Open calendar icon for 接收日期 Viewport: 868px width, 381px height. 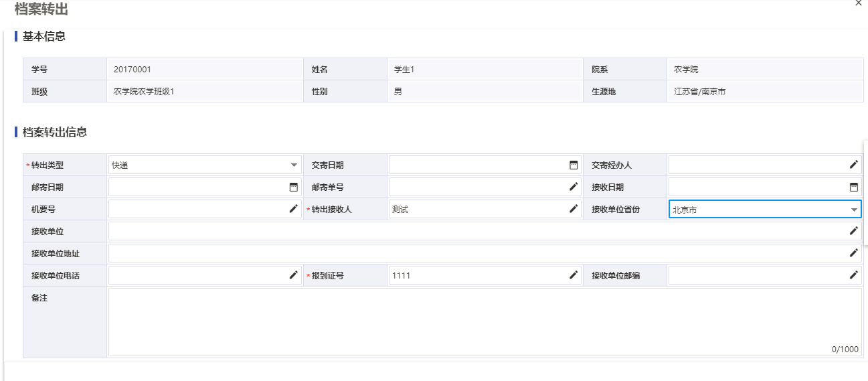[x=854, y=187]
